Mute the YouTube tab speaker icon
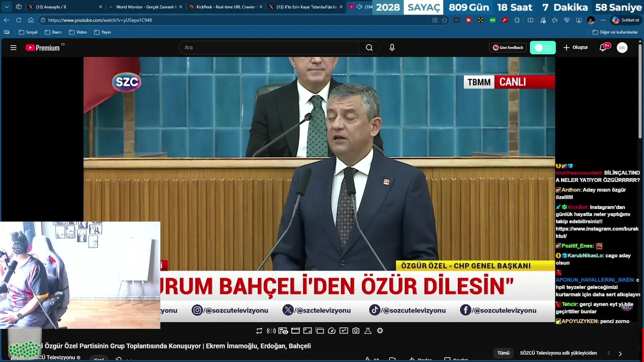This screenshot has width=644, height=362. coord(359,7)
